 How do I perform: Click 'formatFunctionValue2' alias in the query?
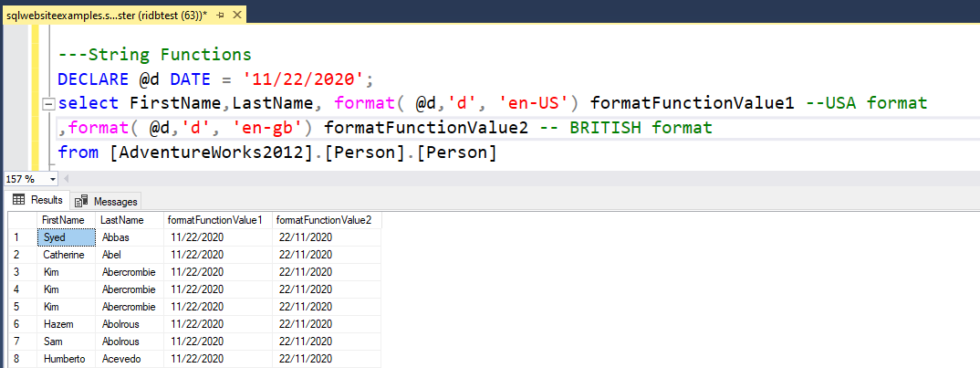coord(428,129)
